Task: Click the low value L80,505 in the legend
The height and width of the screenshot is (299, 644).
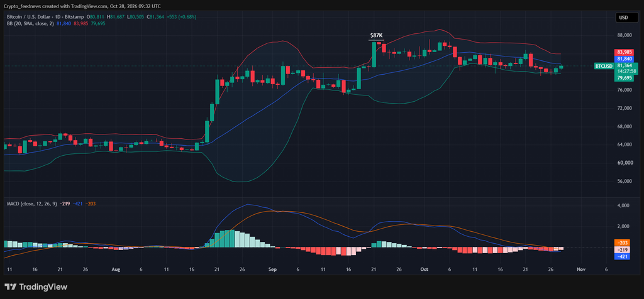Action: 136,17
